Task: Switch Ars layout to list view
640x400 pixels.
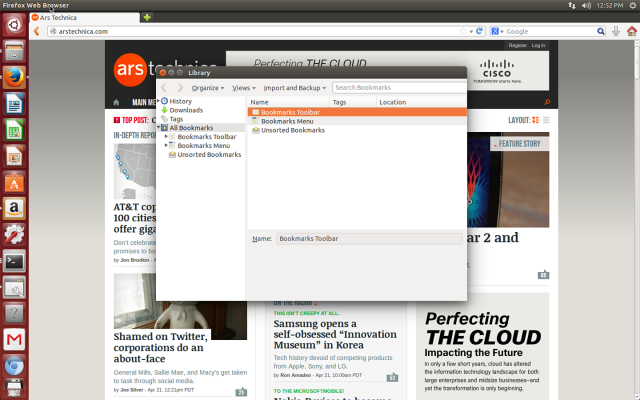Action: click(x=546, y=120)
